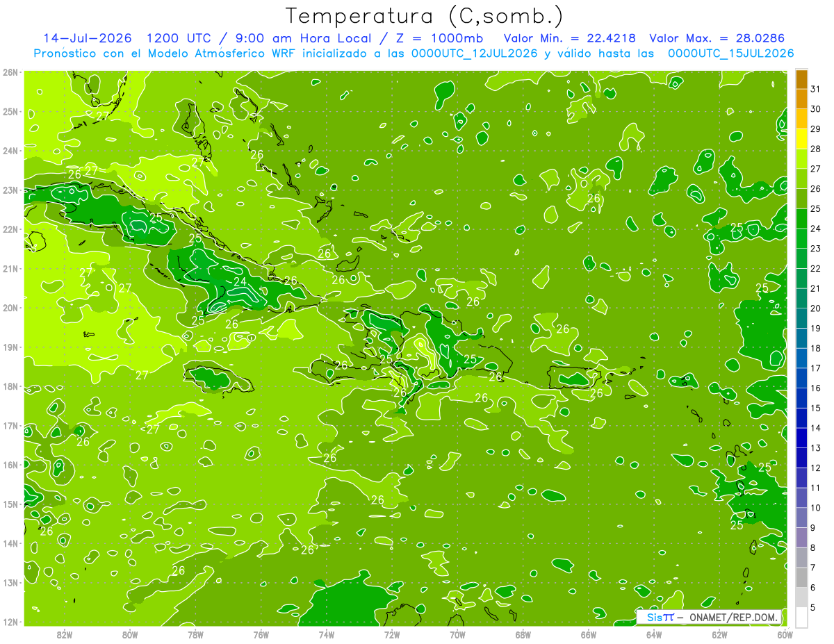Viewport: 834px width, 644px height.
Task: Click the gray swatch between legend values 6 and 7
Action: coord(801,577)
